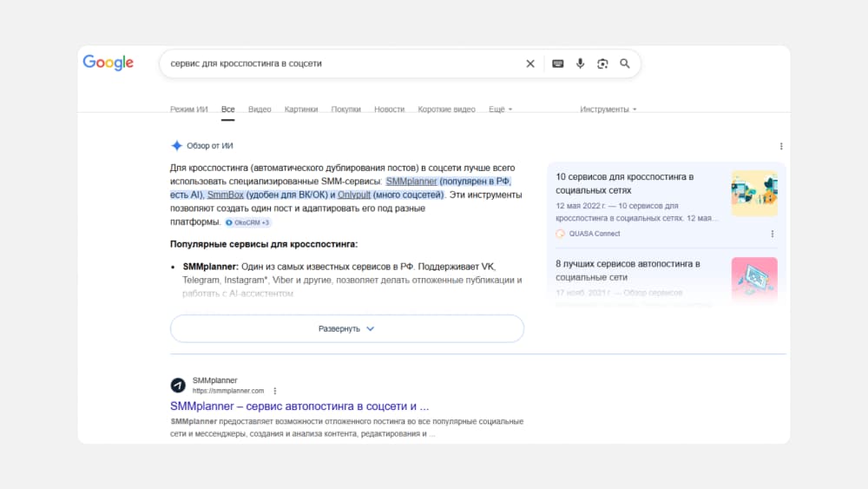Image resolution: width=868 pixels, height=489 pixels.
Task: Expand overview with Развернуть button
Action: click(x=347, y=328)
